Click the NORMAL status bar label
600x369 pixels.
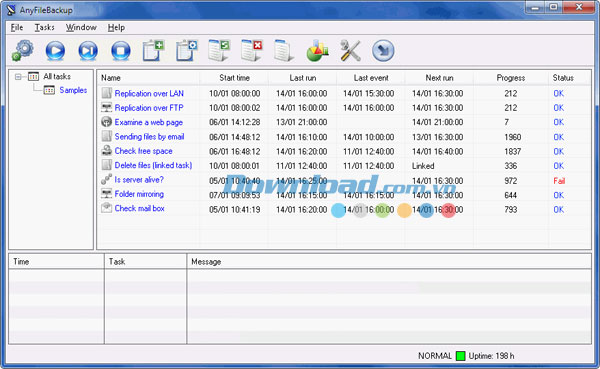click(435, 356)
